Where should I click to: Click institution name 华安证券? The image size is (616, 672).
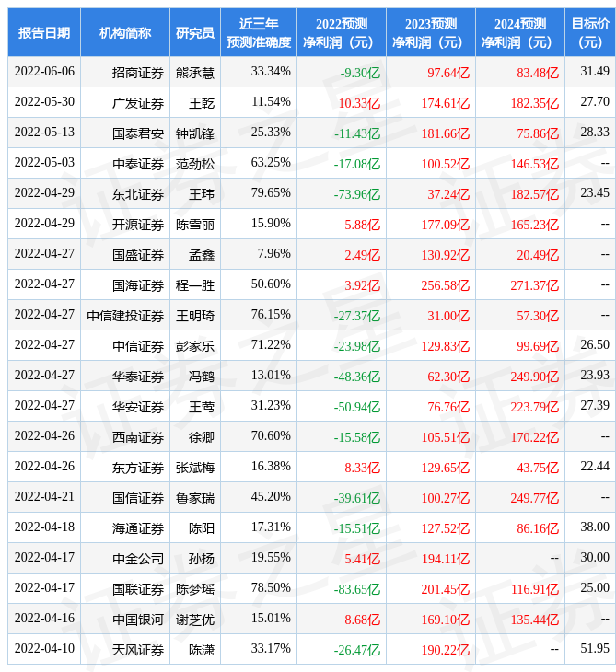[x=138, y=408]
